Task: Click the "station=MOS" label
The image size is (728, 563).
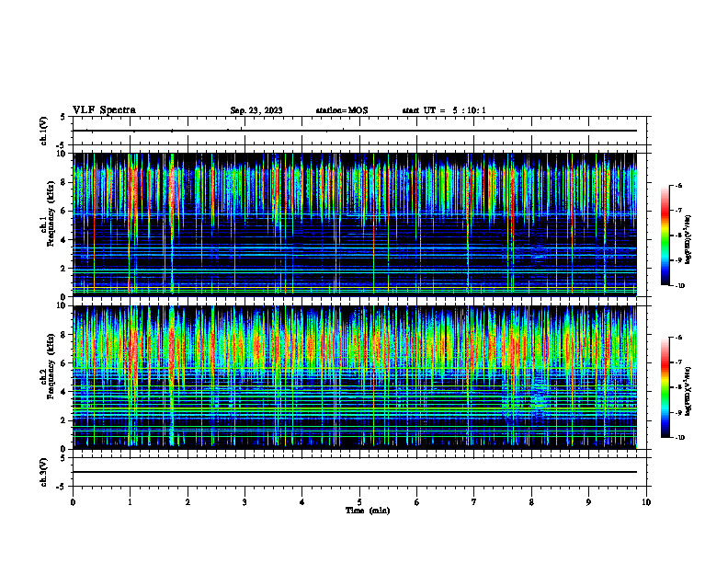Action: [342, 110]
